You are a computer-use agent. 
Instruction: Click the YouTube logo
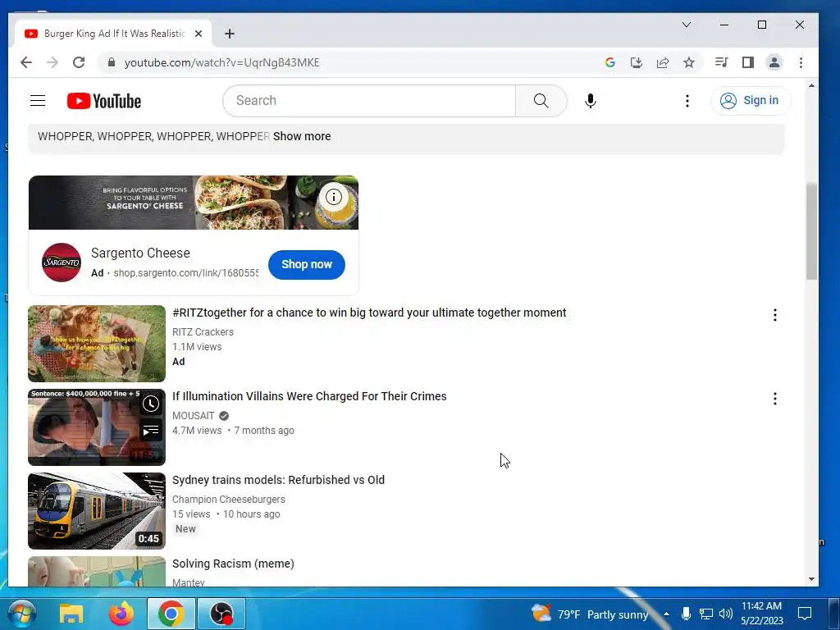point(104,101)
